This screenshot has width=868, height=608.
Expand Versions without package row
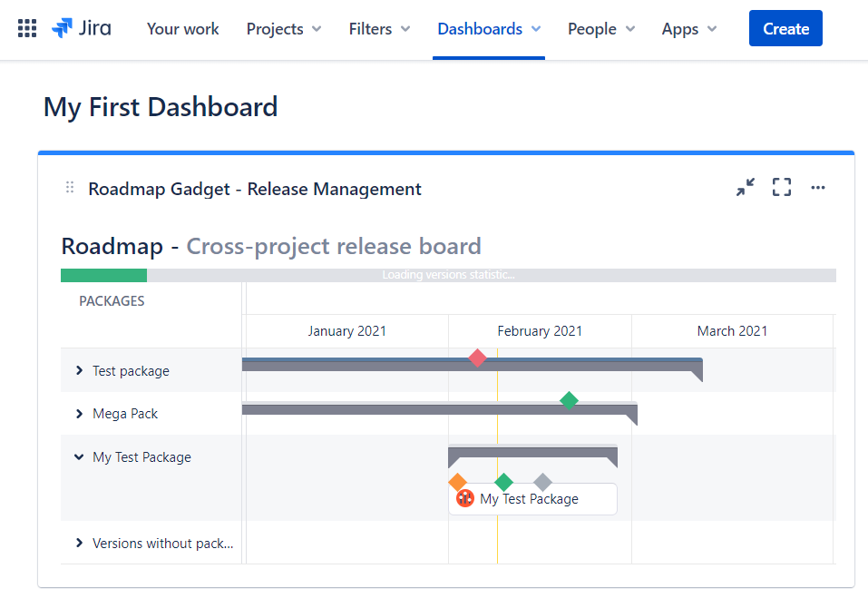pos(79,544)
